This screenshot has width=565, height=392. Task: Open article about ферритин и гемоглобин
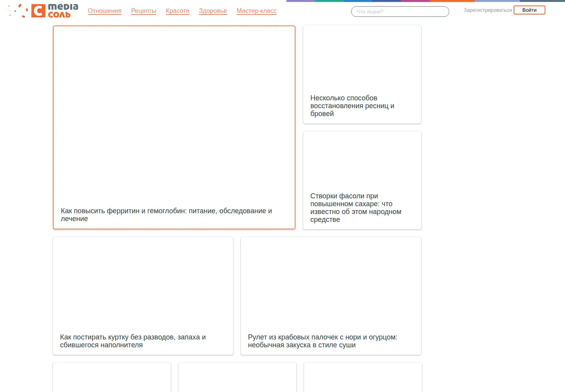tap(166, 215)
